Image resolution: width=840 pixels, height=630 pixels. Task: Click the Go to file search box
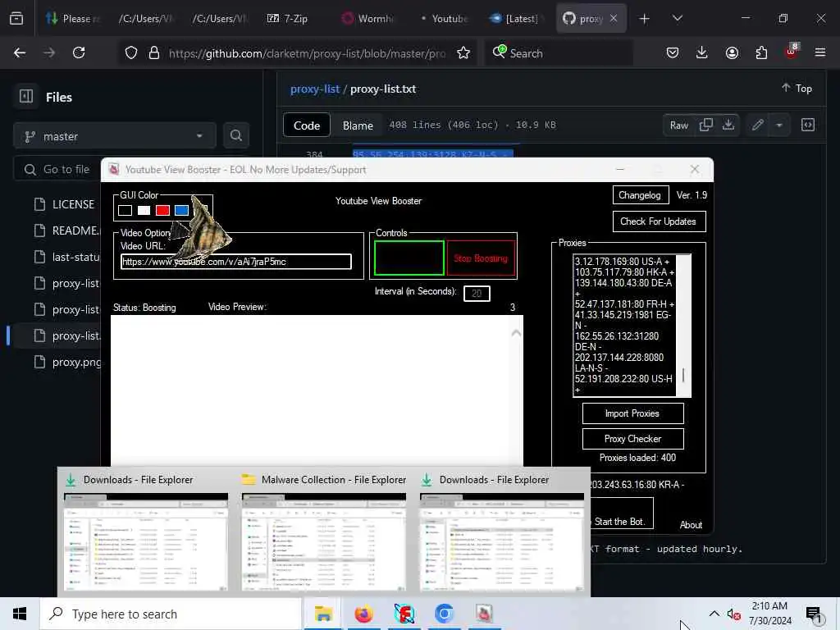click(x=57, y=169)
